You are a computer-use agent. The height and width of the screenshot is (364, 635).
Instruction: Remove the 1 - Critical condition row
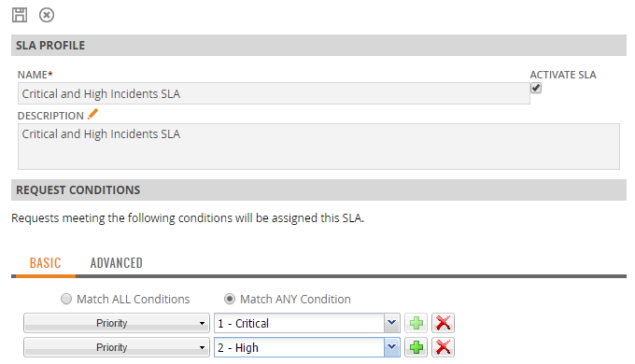click(x=443, y=323)
